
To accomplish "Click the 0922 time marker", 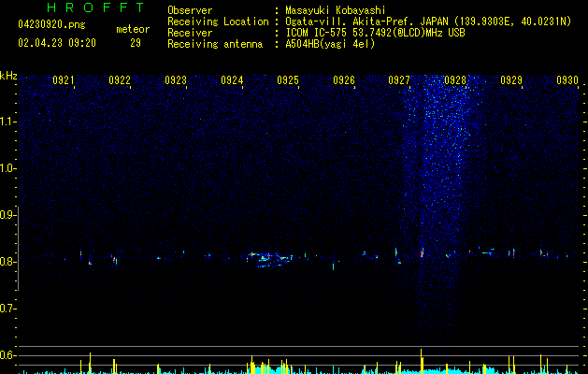I will [120, 80].
